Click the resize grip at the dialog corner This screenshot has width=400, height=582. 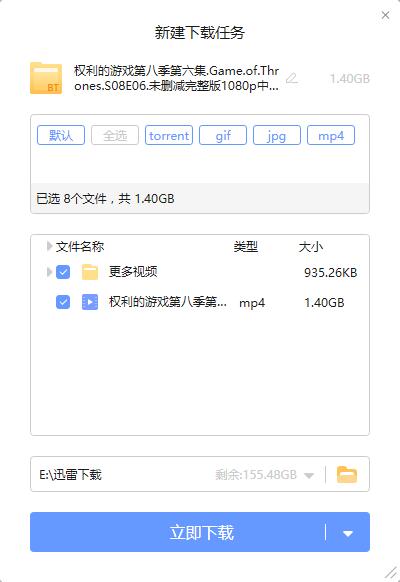(390, 573)
